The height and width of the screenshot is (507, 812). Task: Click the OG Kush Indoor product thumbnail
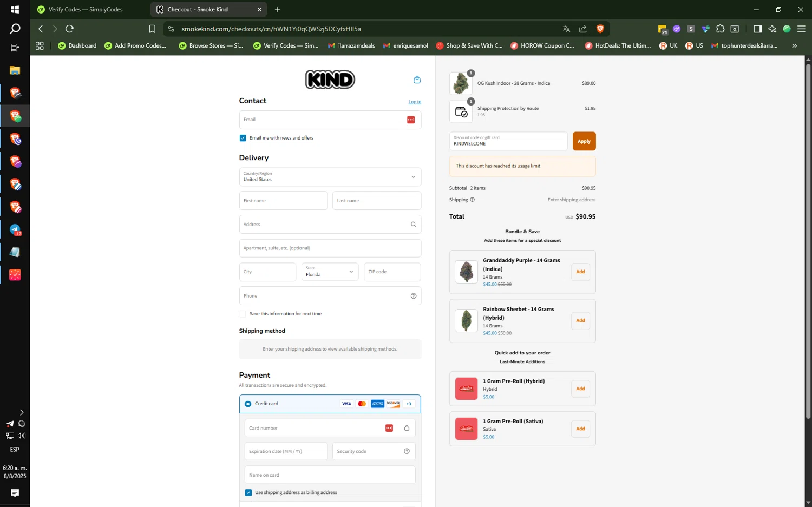(461, 83)
